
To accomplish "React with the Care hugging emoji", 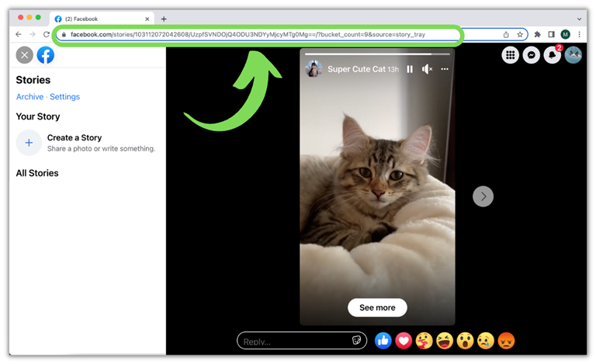I will click(424, 341).
